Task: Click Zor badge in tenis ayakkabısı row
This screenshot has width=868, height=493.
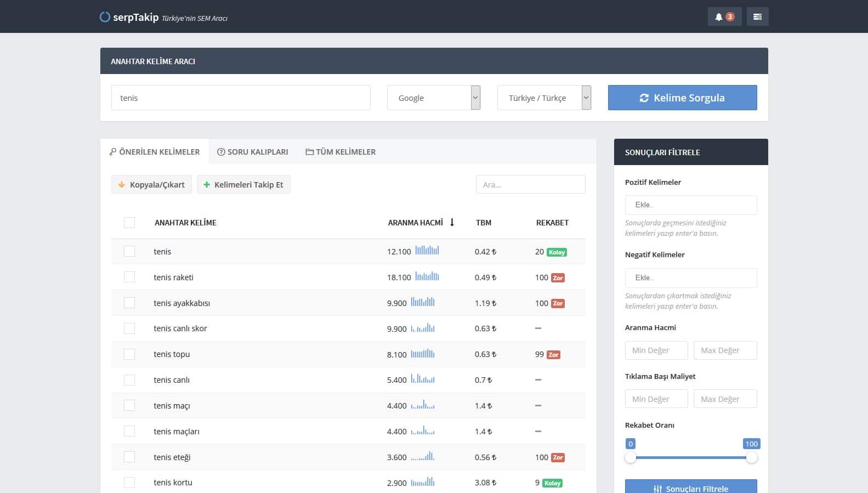Action: point(558,303)
